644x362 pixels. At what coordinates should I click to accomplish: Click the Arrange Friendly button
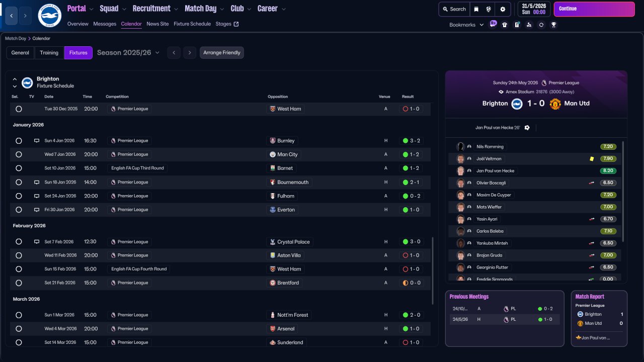click(x=222, y=53)
